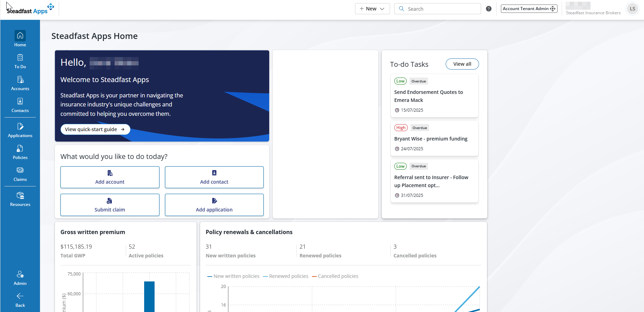The image size is (644, 312).
Task: Toggle the Renewed policies legend entry
Action: [x=286, y=276]
